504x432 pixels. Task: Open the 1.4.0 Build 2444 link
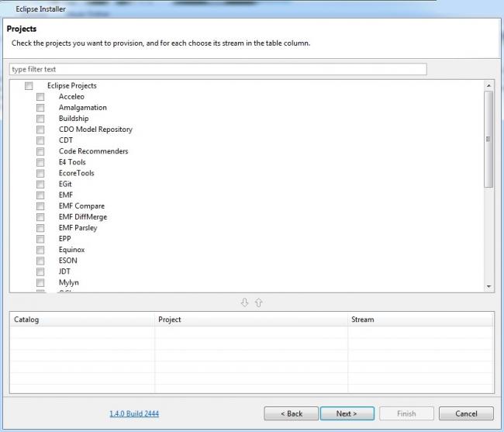click(134, 413)
